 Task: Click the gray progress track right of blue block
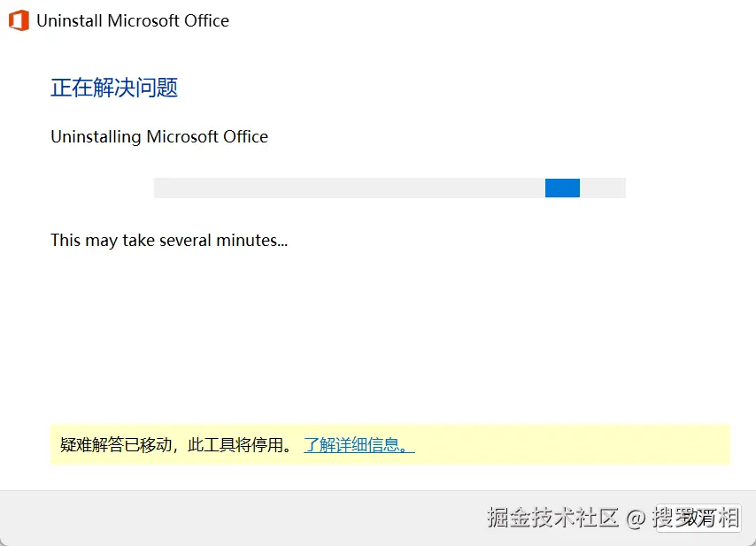[x=603, y=188]
